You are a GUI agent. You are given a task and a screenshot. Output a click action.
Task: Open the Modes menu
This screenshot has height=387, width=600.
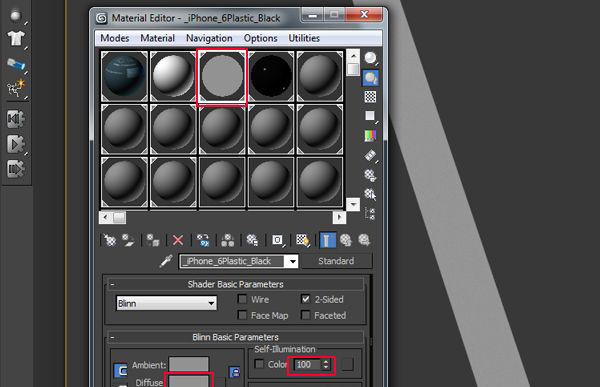[115, 38]
